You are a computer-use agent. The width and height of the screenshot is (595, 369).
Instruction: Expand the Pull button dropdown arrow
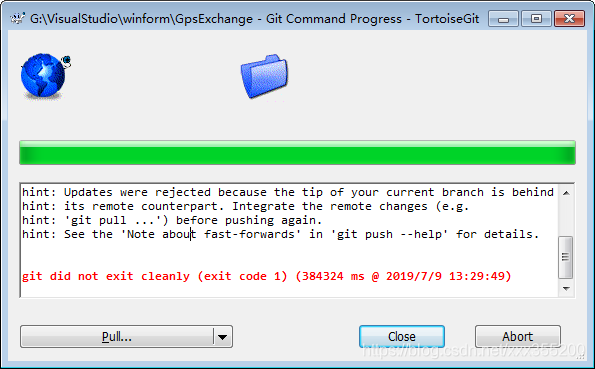tap(223, 336)
